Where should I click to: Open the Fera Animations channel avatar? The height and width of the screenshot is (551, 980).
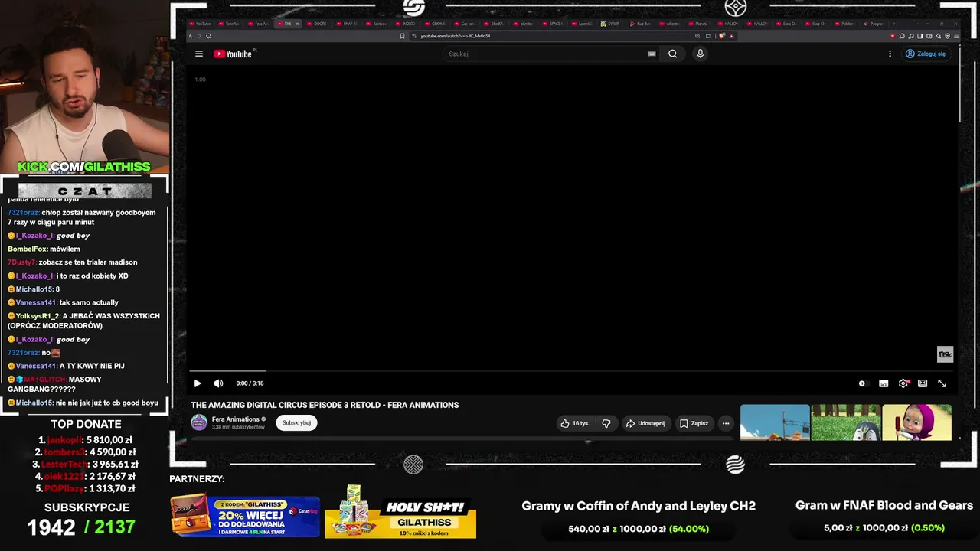[x=199, y=422]
